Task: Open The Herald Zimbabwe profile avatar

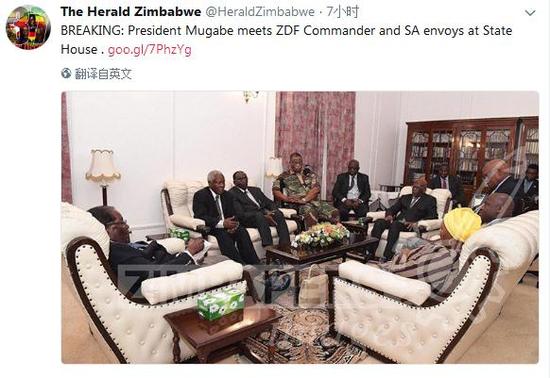Action: [x=28, y=27]
